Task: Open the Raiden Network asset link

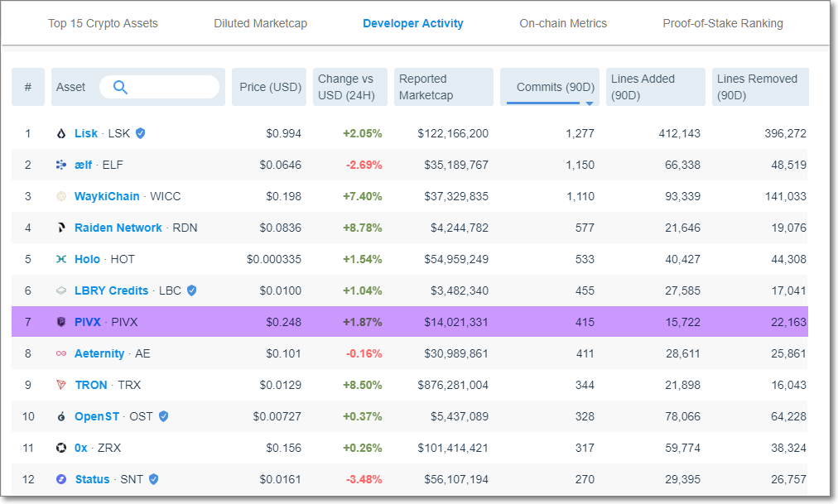Action: (x=118, y=228)
